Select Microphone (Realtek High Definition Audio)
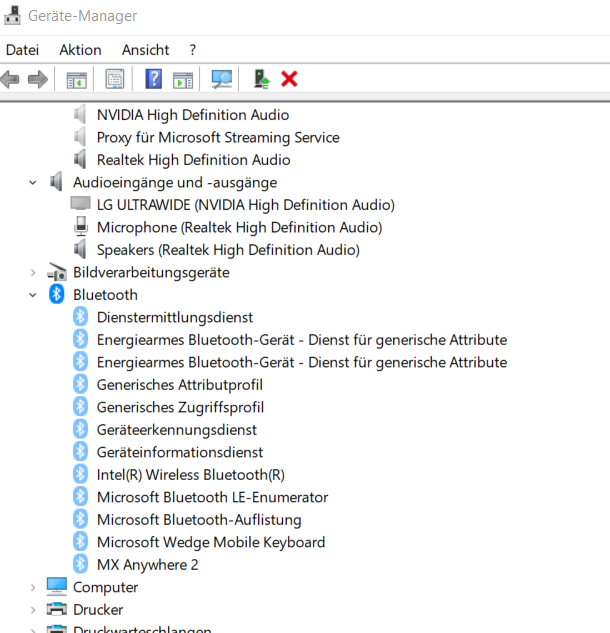This screenshot has width=610, height=633. coord(239,228)
